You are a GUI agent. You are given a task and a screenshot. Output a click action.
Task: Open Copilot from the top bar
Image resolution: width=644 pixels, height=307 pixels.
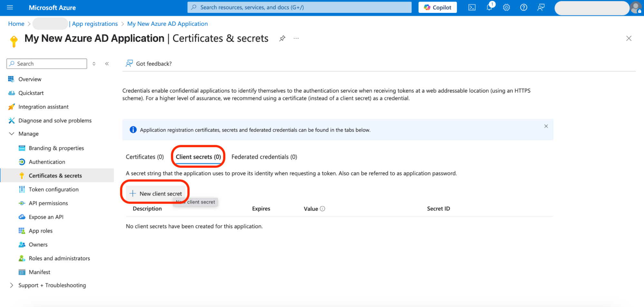point(437,7)
